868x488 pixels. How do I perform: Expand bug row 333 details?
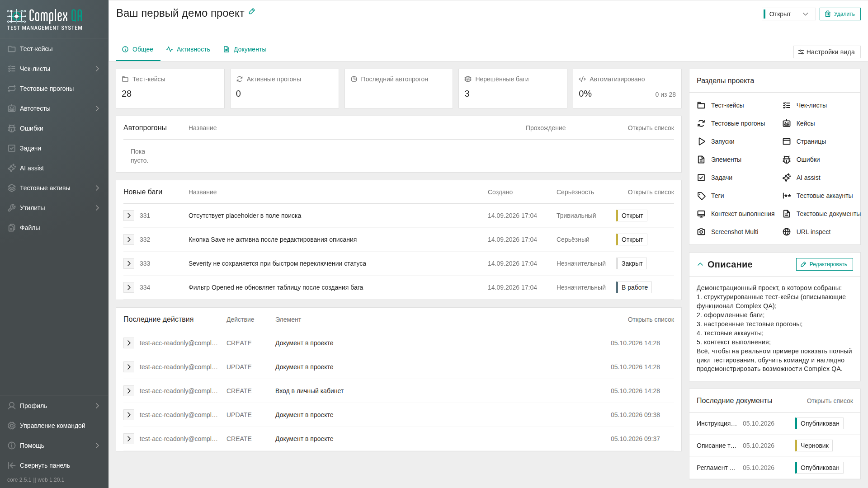tap(129, 263)
